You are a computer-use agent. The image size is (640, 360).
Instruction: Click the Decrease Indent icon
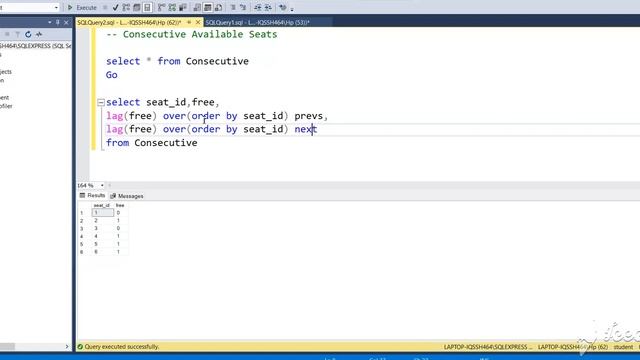tap(258, 7)
